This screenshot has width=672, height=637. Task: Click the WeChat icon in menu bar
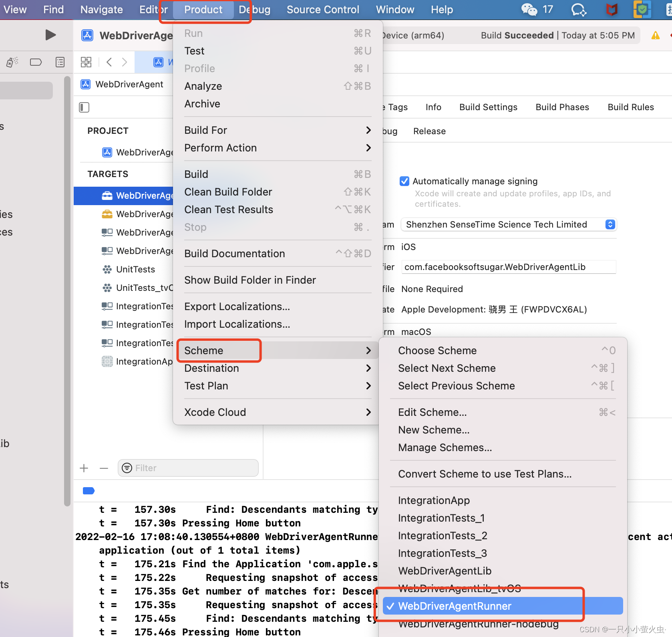pos(529,9)
